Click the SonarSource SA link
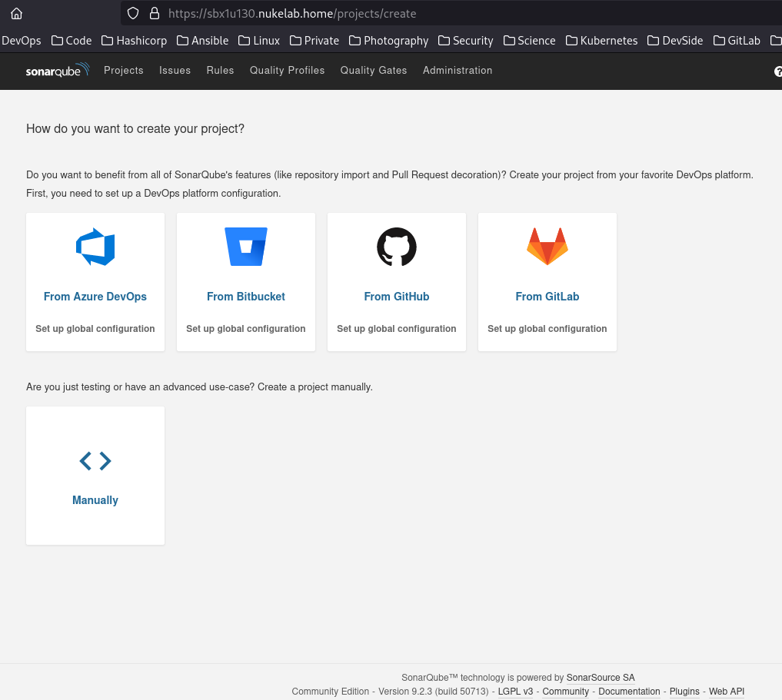Viewport: 782px width, 700px height. pos(601,678)
